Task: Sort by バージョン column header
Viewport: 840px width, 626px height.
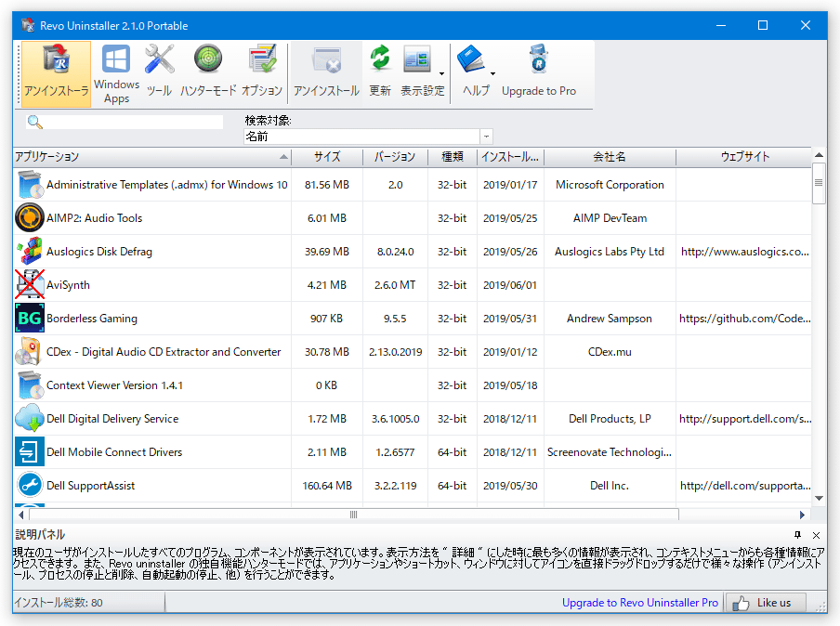Action: click(395, 157)
